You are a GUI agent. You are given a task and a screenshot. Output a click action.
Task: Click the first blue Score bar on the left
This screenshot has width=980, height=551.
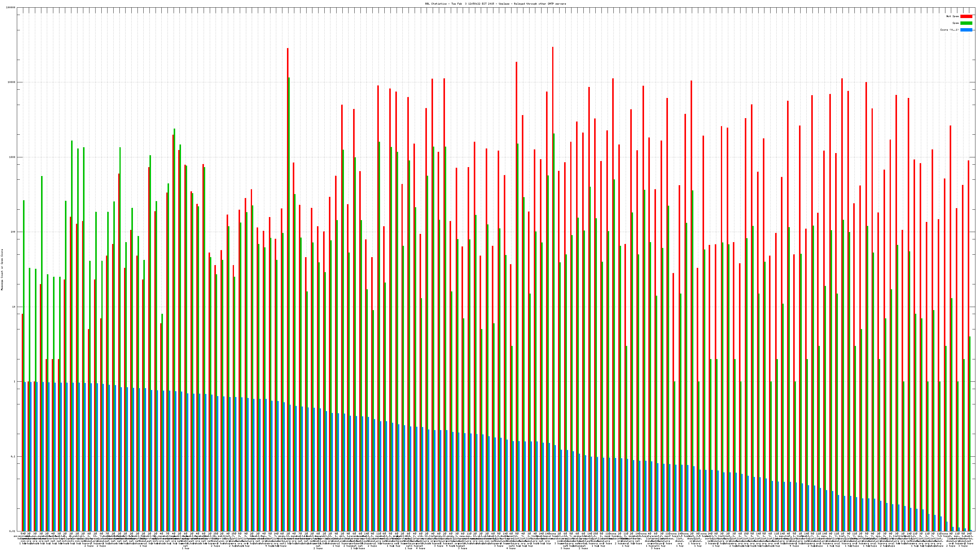pyautogui.click(x=25, y=456)
